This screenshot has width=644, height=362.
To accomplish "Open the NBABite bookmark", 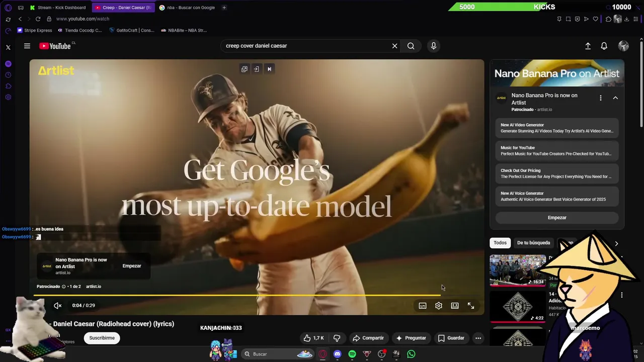I will (184, 30).
